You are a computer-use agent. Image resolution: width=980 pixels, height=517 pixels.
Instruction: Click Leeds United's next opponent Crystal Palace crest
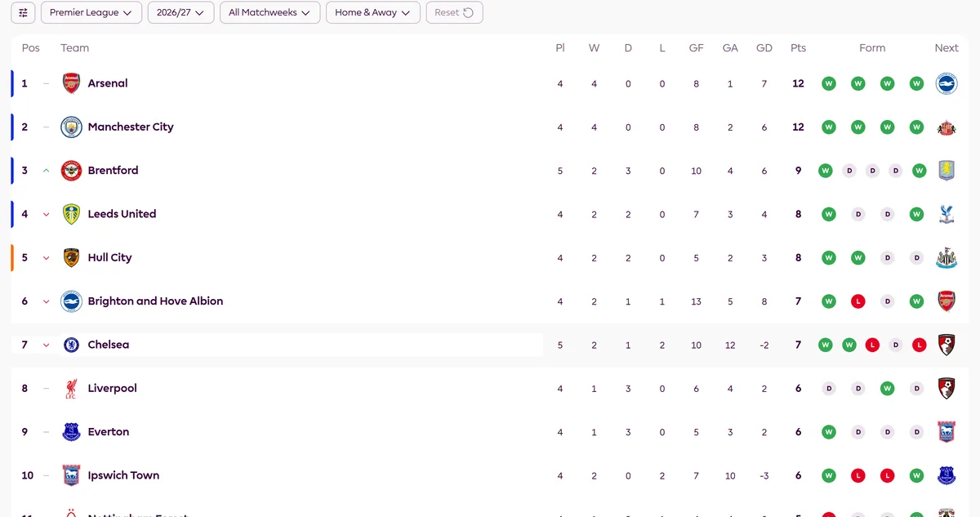coord(947,214)
